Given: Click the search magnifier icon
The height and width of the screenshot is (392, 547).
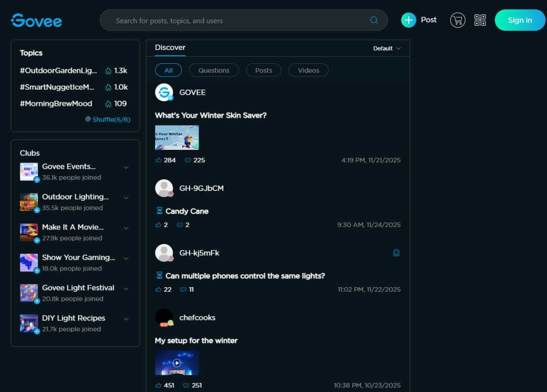Looking at the screenshot, I should pos(374,21).
